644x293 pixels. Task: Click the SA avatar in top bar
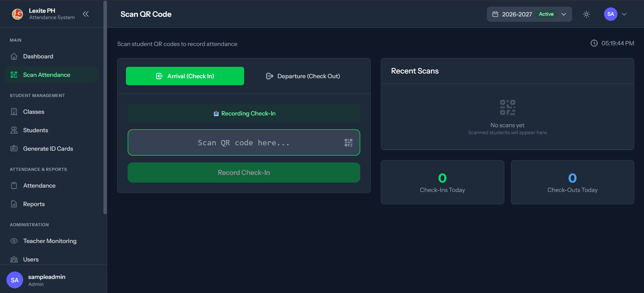pos(610,14)
